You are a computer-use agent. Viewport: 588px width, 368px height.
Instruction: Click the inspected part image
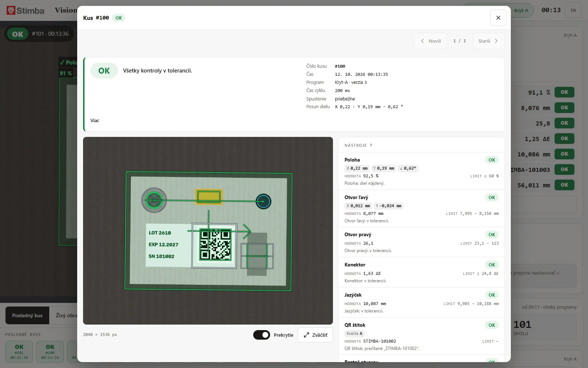[x=208, y=231]
